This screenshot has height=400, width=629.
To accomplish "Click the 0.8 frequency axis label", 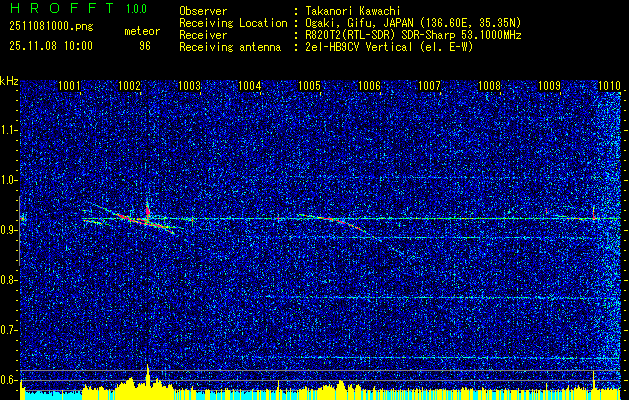I will click(x=9, y=280).
